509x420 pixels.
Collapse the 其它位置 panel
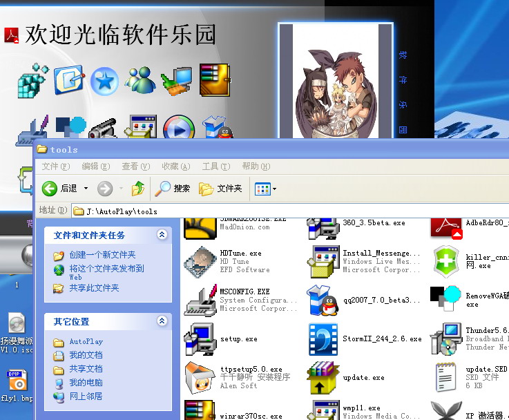coord(162,321)
